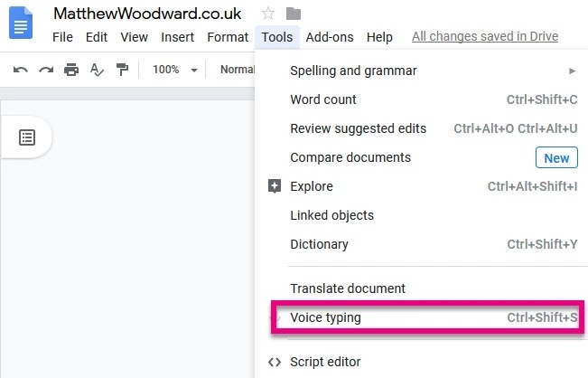This screenshot has height=378, width=588.
Task: Open the Script editor
Action: tap(421, 362)
